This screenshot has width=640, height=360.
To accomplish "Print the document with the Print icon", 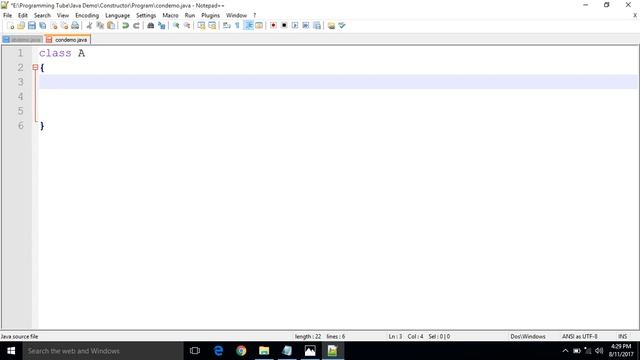I will click(x=75, y=26).
